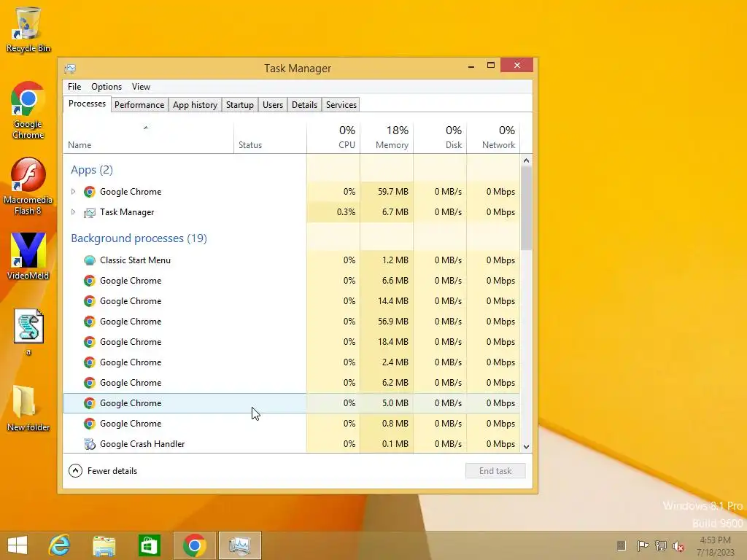Sort processes by CPU column header
Image resolution: width=747 pixels, height=560 pixels.
point(333,137)
